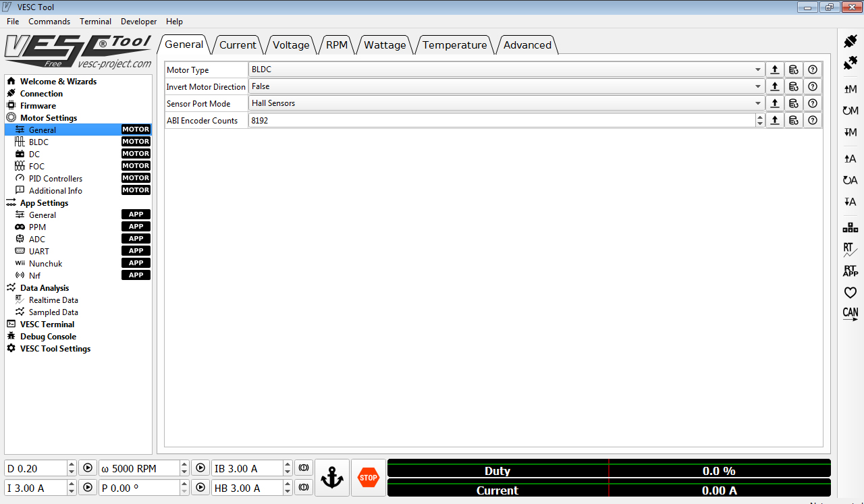Read current value icon for Motor Type row

[x=775, y=69]
